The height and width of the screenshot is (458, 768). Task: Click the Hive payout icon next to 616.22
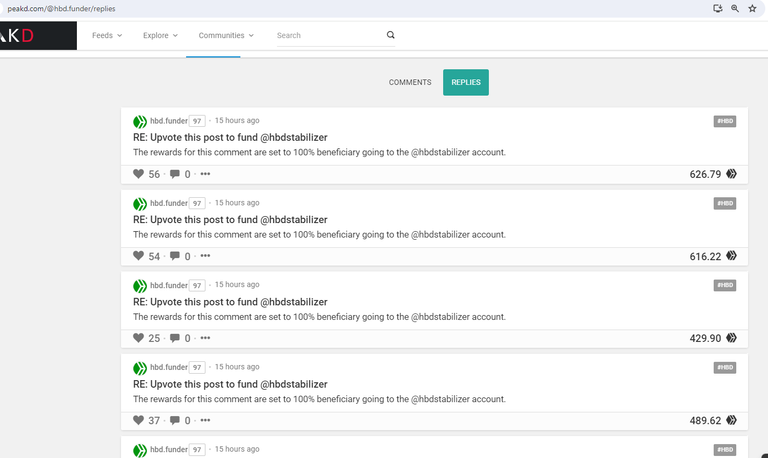pos(731,256)
